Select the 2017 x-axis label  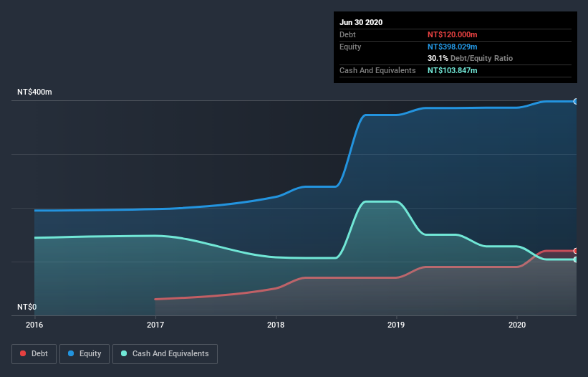155,325
